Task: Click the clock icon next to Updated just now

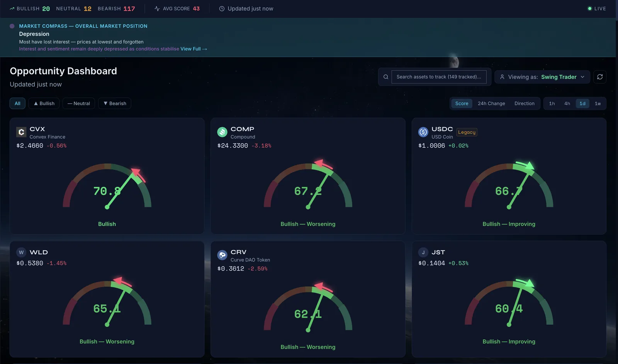Action: [222, 8]
